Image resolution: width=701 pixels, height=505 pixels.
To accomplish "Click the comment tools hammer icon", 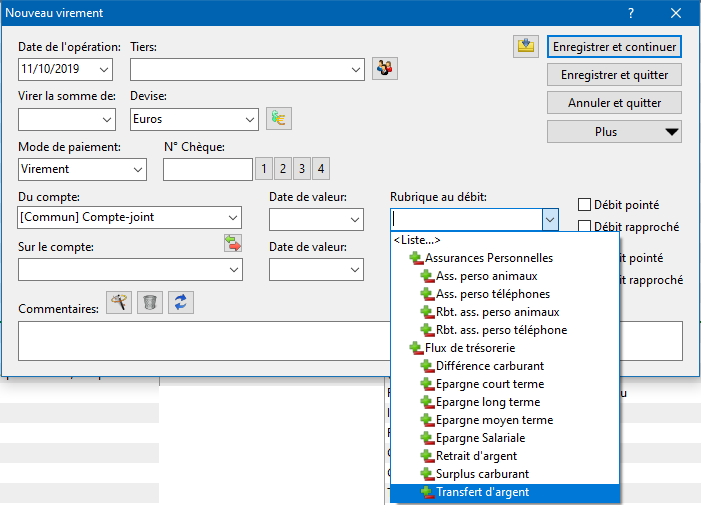I will coord(119,303).
